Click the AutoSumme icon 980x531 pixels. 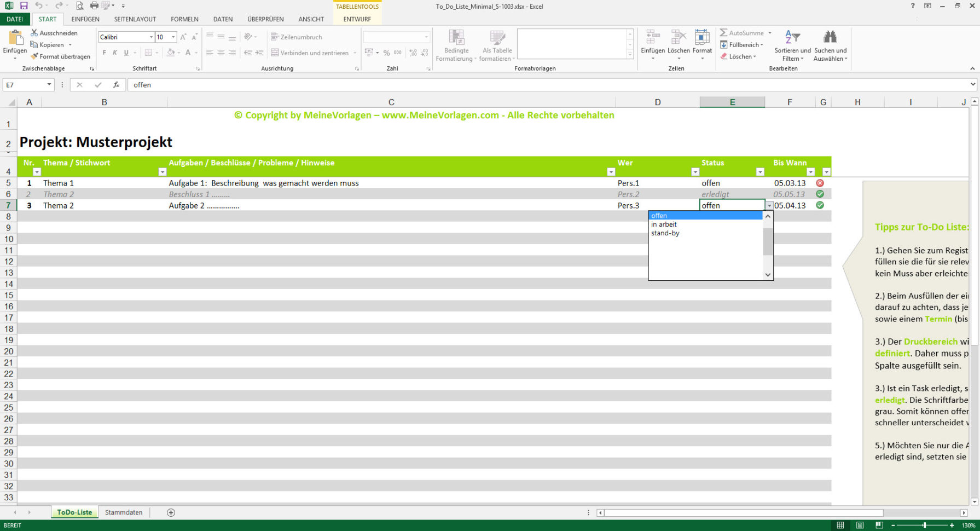tap(723, 33)
